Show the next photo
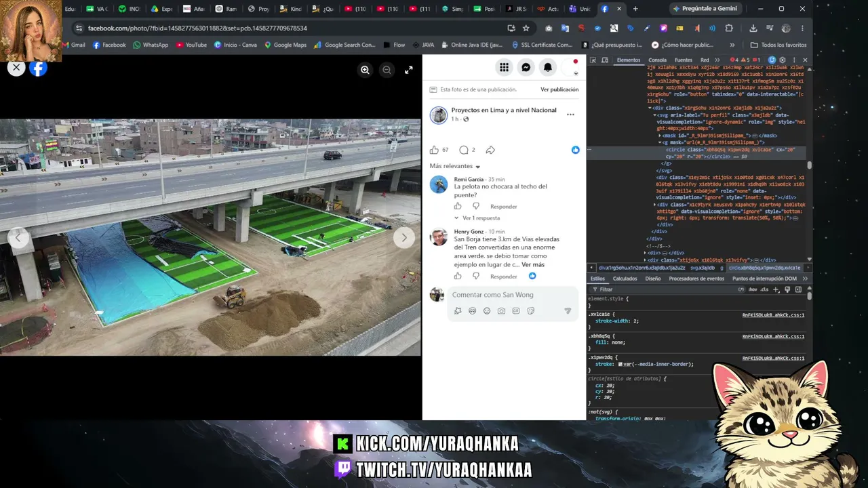The height and width of the screenshot is (488, 868). pos(404,237)
